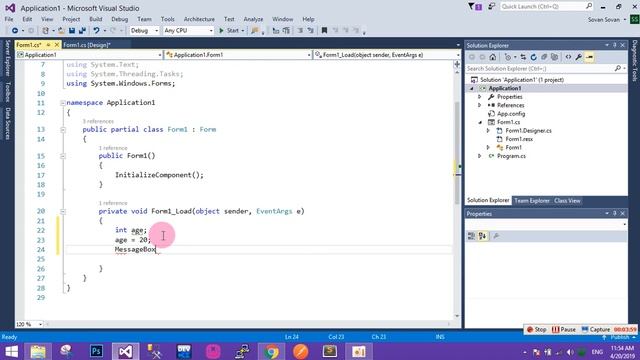Screen dimensions: 640x360
Task: Select Form1.resx in Solution Explorer
Action: point(519,139)
